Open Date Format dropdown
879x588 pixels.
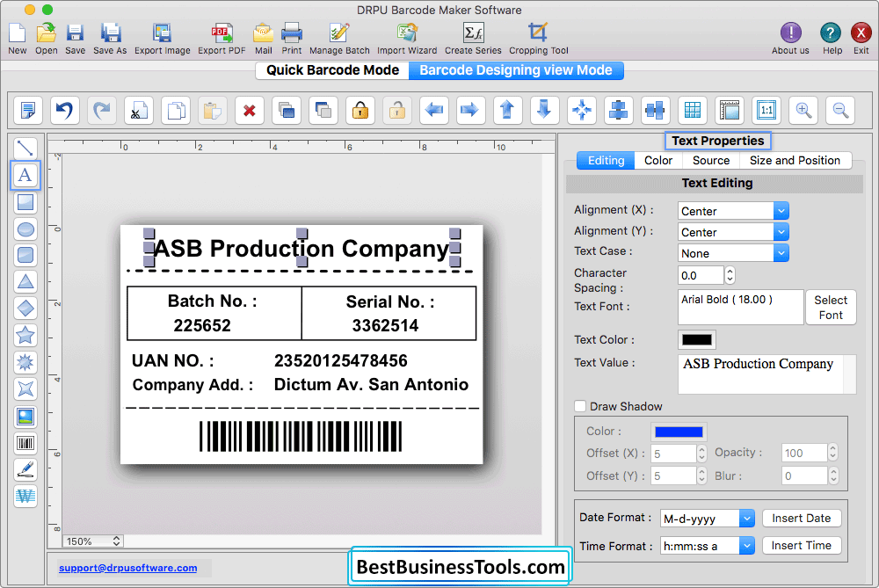[707, 519]
